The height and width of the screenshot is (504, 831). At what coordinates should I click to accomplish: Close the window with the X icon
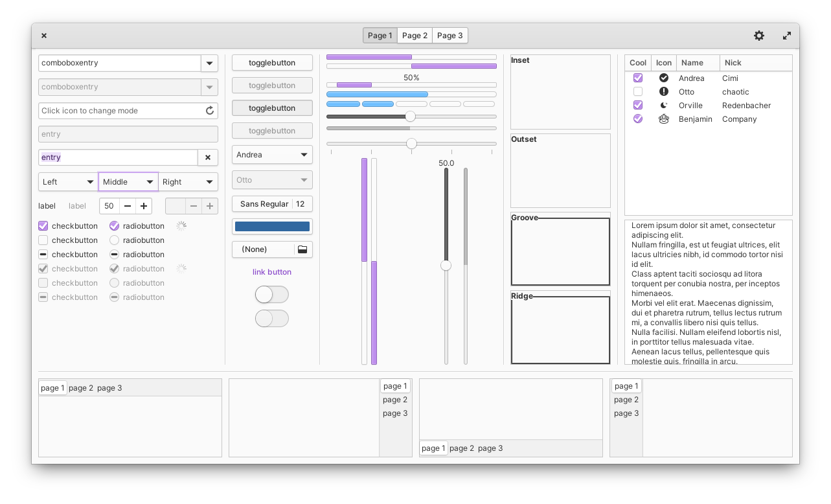(x=44, y=36)
